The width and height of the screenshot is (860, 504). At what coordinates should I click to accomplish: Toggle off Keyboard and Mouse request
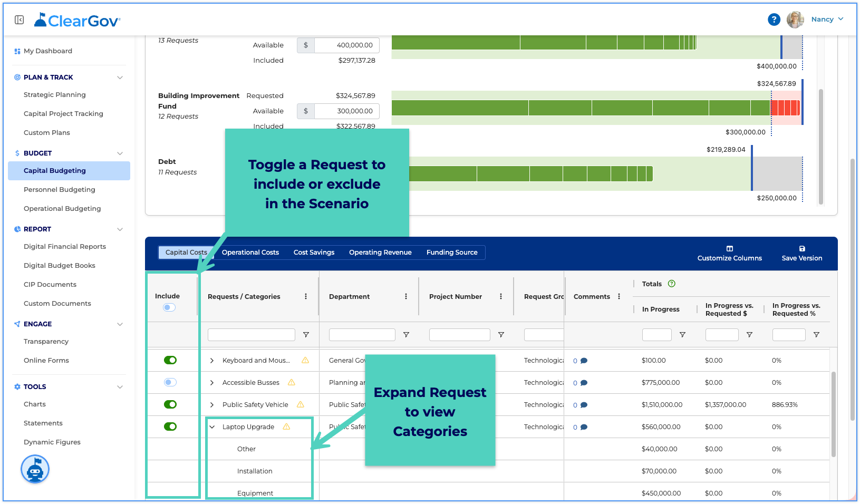point(170,360)
